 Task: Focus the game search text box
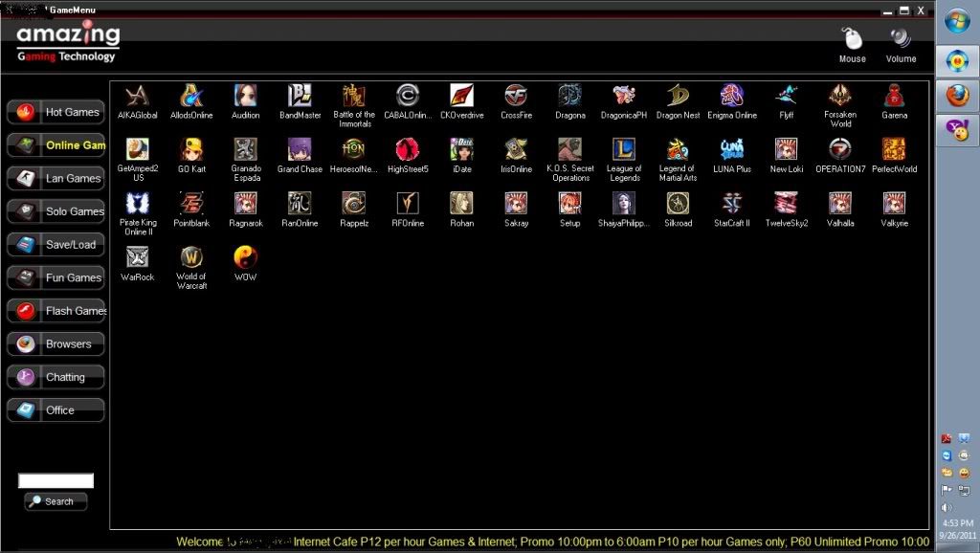point(56,480)
